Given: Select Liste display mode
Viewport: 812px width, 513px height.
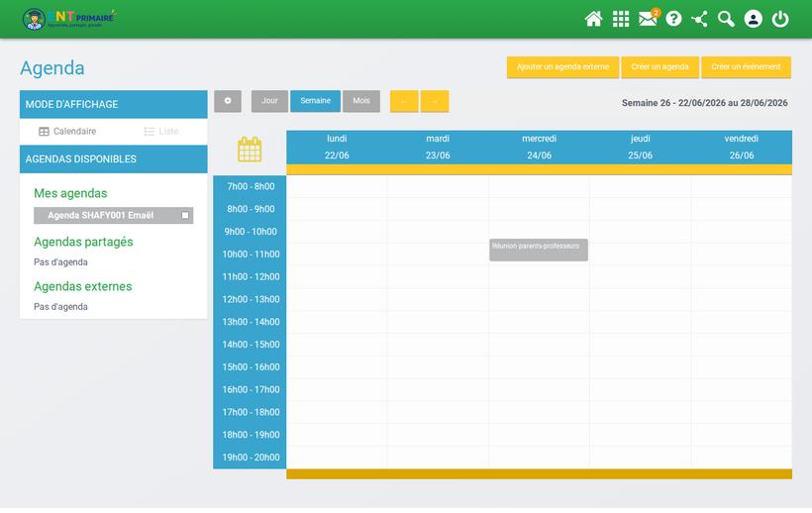Looking at the screenshot, I should [x=161, y=132].
